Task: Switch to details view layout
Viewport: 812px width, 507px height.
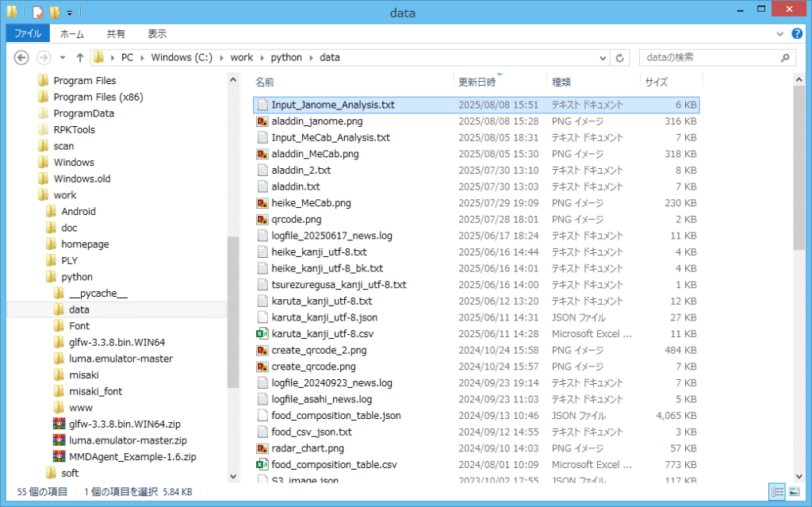Action: 776,492
